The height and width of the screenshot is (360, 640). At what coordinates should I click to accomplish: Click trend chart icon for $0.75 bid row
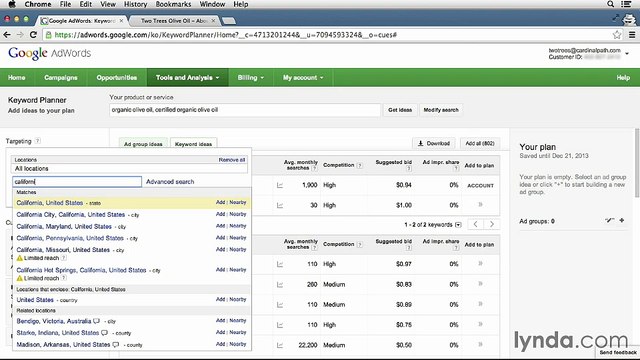pos(280,325)
